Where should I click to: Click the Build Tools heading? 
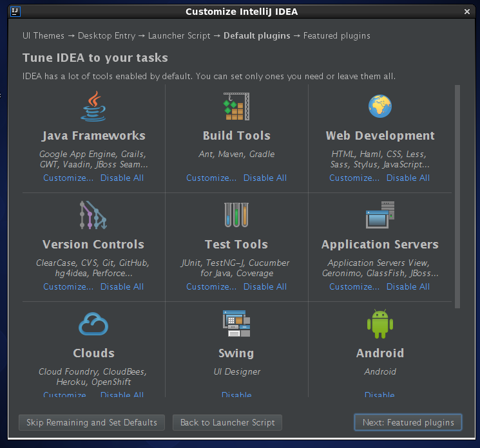pyautogui.click(x=236, y=135)
